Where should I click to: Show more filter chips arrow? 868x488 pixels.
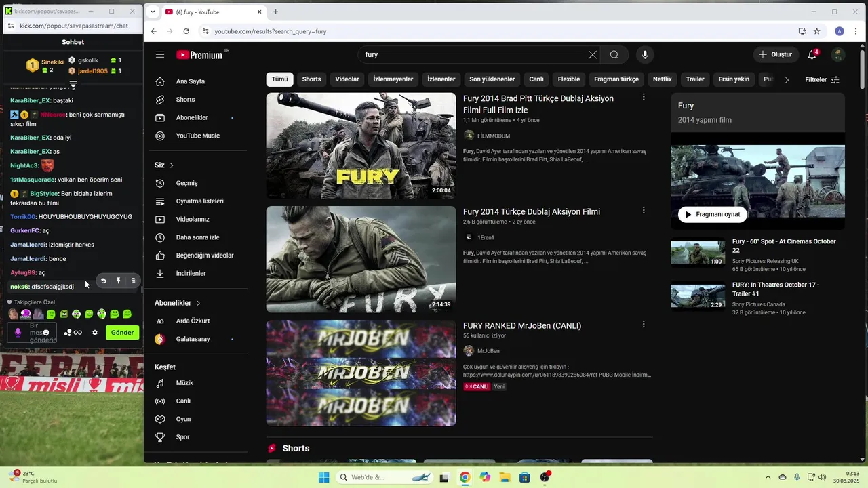pos(787,79)
